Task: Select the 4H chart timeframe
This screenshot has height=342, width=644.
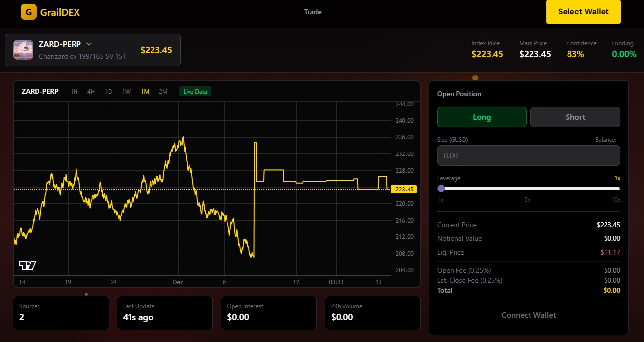Action: [x=91, y=91]
